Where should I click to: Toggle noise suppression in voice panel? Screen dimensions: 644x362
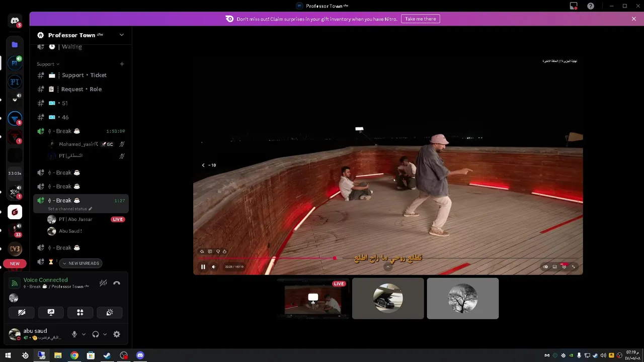pos(103,283)
